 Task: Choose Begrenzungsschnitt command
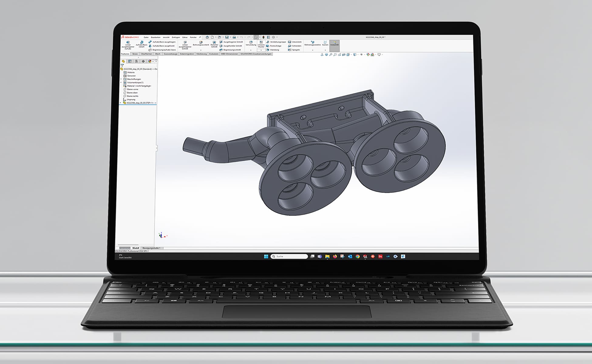[230, 50]
